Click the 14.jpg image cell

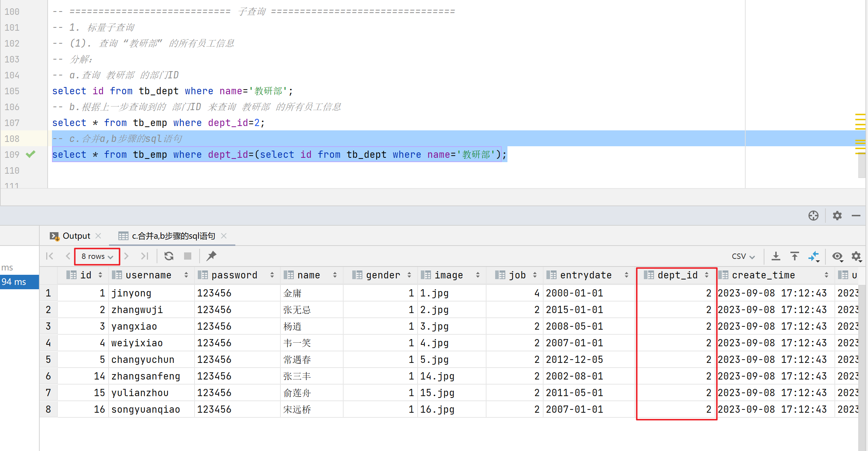[452, 376]
